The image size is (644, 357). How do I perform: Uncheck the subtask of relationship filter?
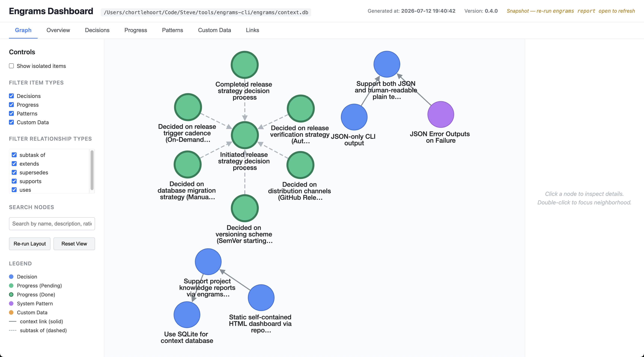(x=14, y=155)
